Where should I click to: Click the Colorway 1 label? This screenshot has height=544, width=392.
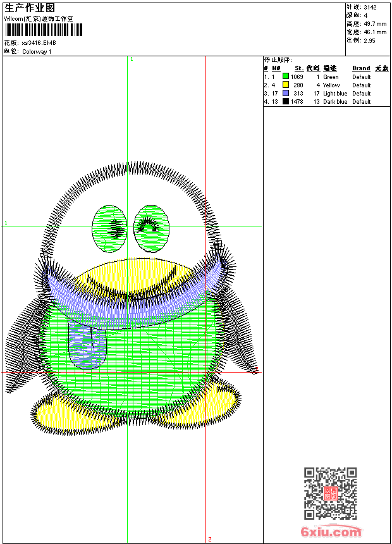point(37,52)
